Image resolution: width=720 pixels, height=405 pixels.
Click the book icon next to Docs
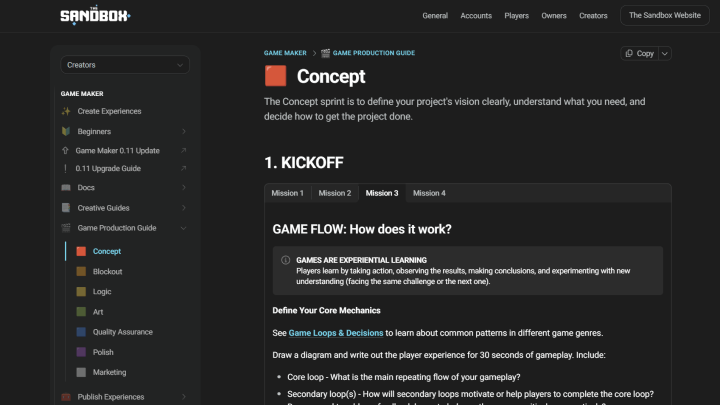[66, 187]
